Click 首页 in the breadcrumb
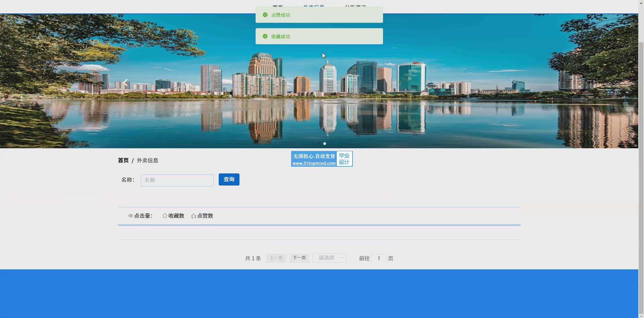Image resolution: width=644 pixels, height=318 pixels. (x=123, y=160)
